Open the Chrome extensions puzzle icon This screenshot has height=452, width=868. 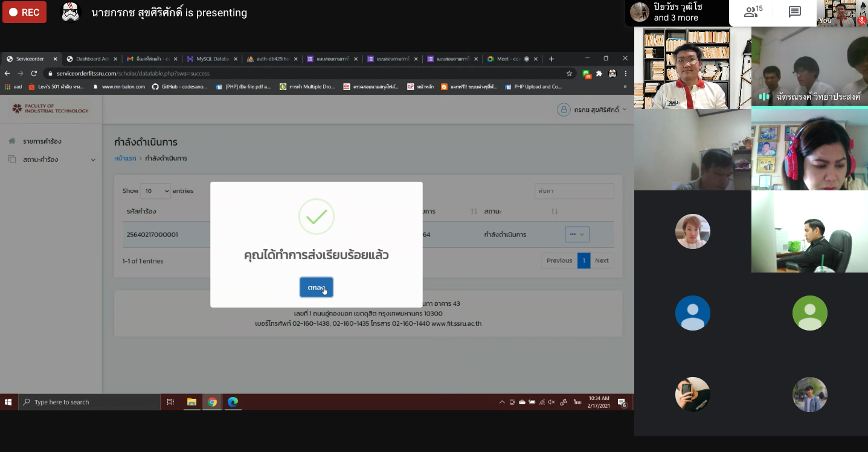[599, 73]
